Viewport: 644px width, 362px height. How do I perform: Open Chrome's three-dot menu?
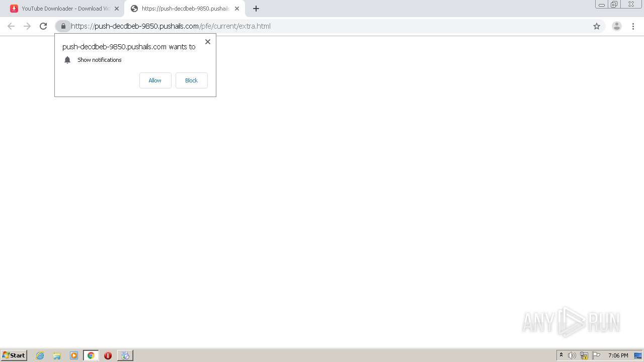click(633, 26)
